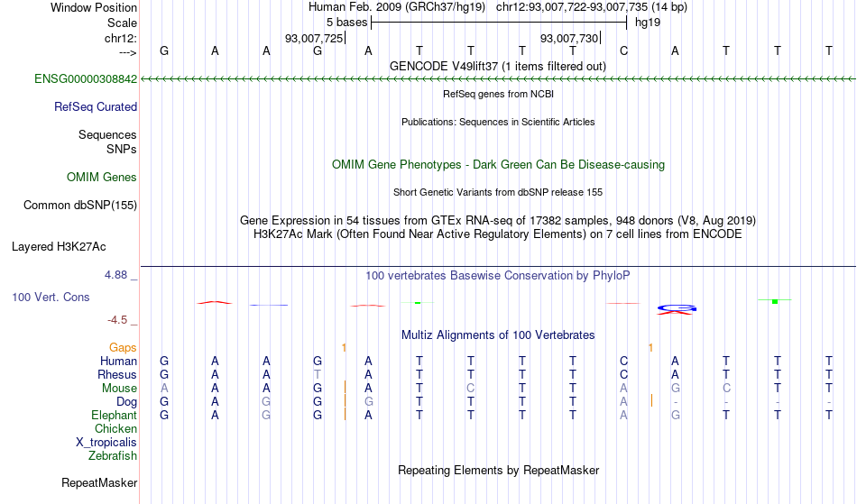The height and width of the screenshot is (504, 857).
Task: Select the Mouse species label
Action: coord(119,389)
